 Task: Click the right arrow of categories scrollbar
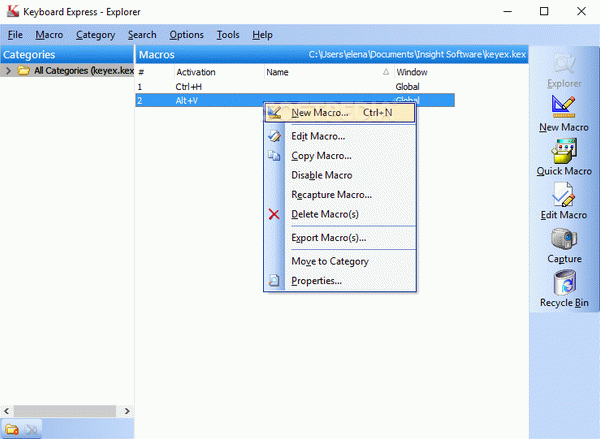pos(127,411)
